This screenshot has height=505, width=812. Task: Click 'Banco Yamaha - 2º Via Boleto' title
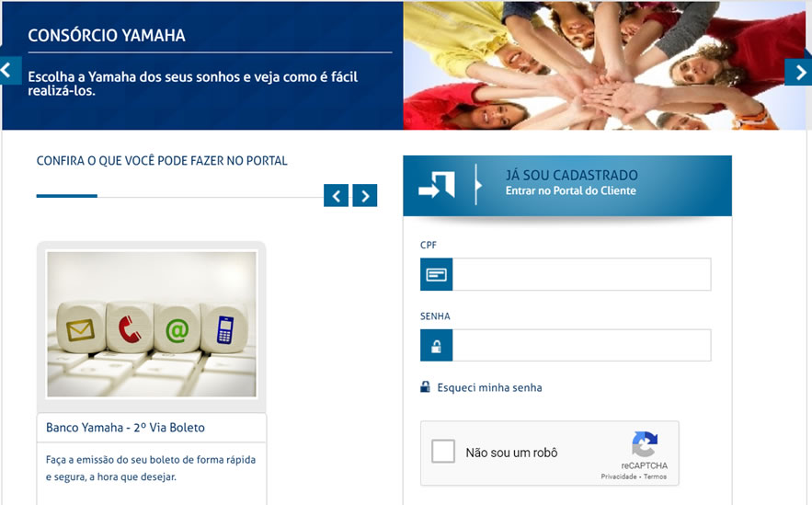coord(125,428)
